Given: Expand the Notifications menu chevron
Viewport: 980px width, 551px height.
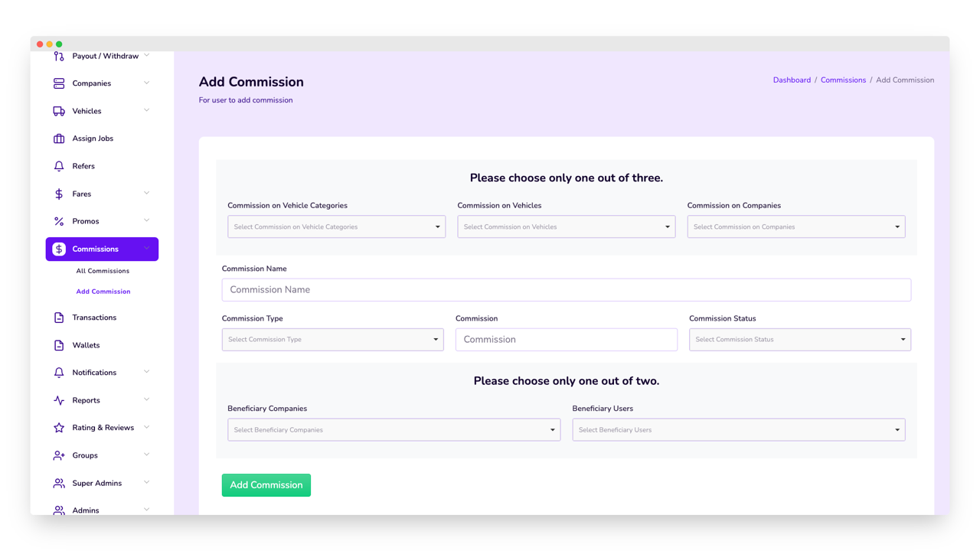Looking at the screenshot, I should pos(146,373).
